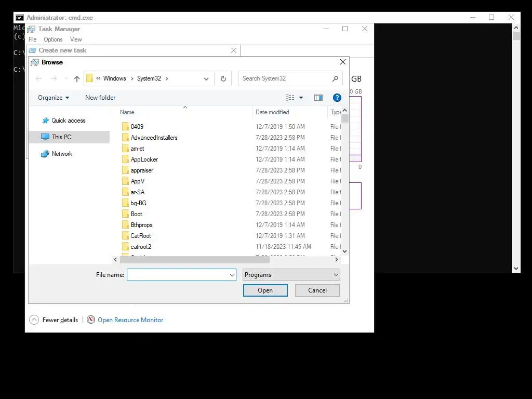Click scroll right arrow of file list

coord(336,260)
